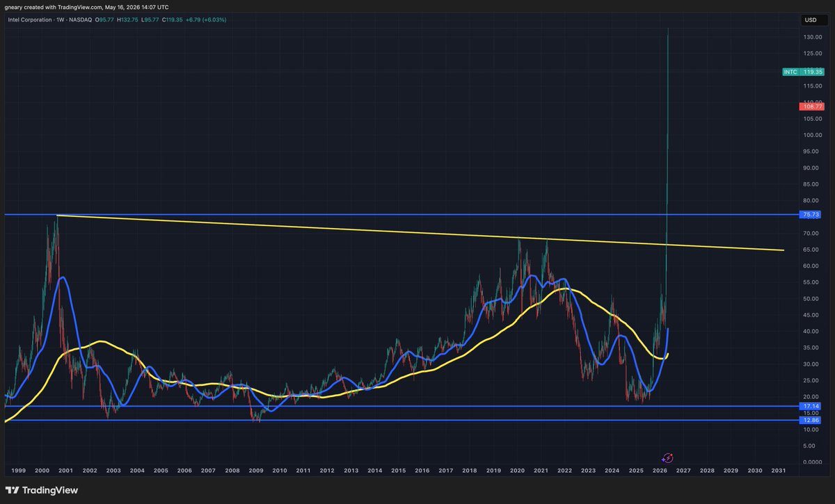Click the blue 17.14 price level label
This screenshot has height=504, width=835.
click(811, 406)
